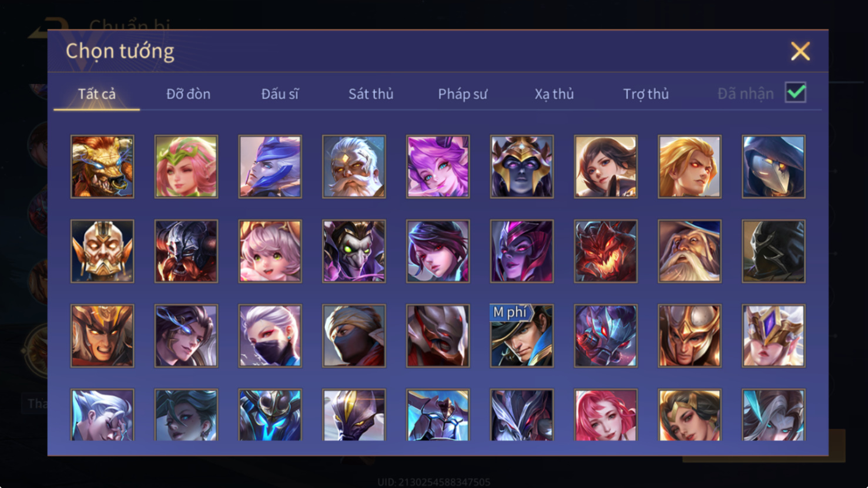Select the blonde hero with glowing red eyes
Screen dimensions: 868x488
(x=689, y=167)
